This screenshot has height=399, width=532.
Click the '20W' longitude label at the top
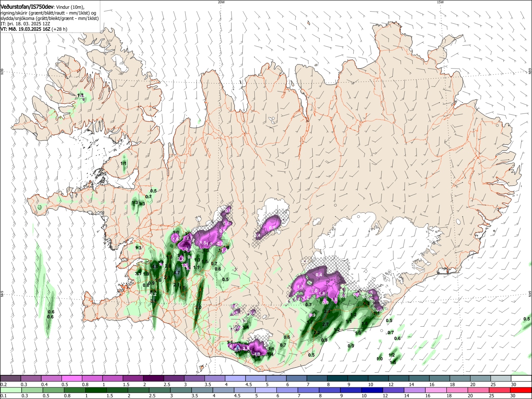[x=221, y=2]
